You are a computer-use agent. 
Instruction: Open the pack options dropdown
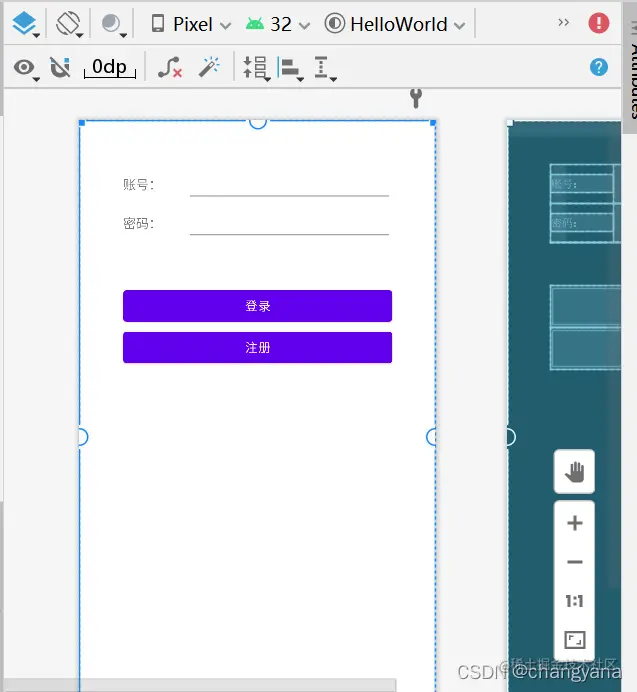pyautogui.click(x=256, y=68)
